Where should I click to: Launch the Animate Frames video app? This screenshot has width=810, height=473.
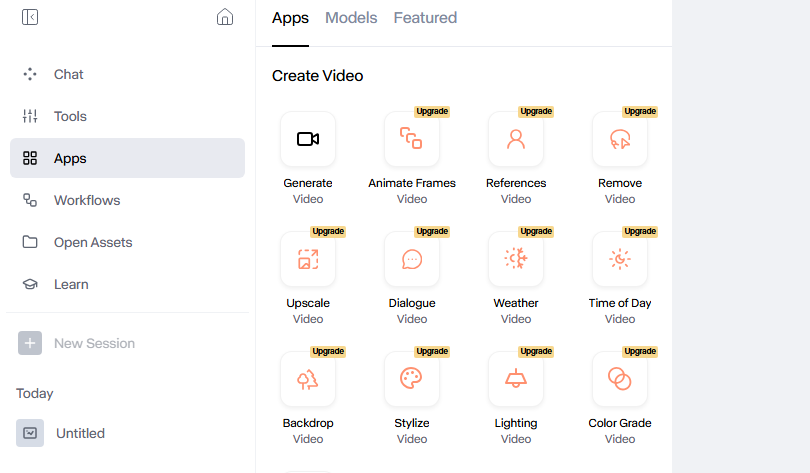click(x=412, y=139)
